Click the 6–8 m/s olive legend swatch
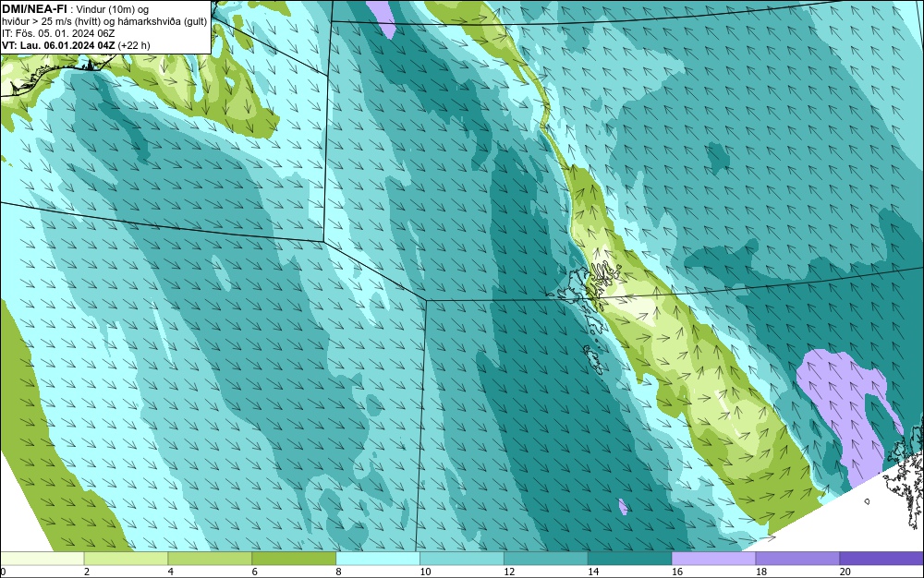This screenshot has width=924, height=578. (x=294, y=558)
